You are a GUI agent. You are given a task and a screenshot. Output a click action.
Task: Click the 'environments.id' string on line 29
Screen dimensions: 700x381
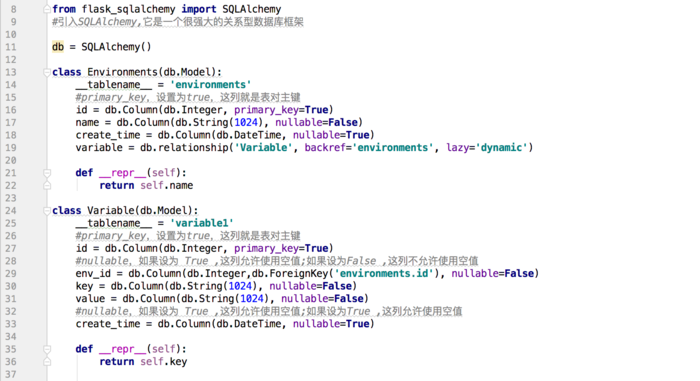(x=384, y=273)
